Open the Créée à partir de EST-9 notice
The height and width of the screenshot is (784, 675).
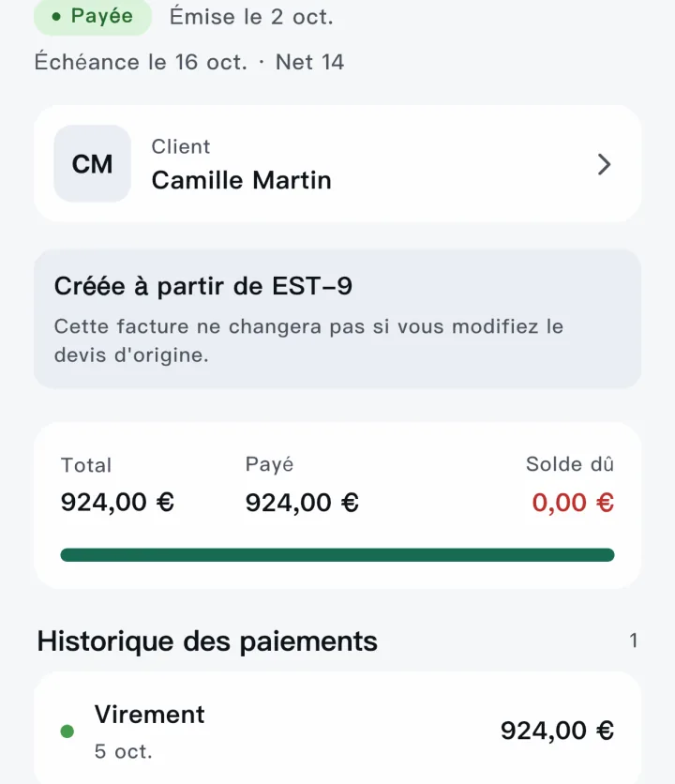337,319
